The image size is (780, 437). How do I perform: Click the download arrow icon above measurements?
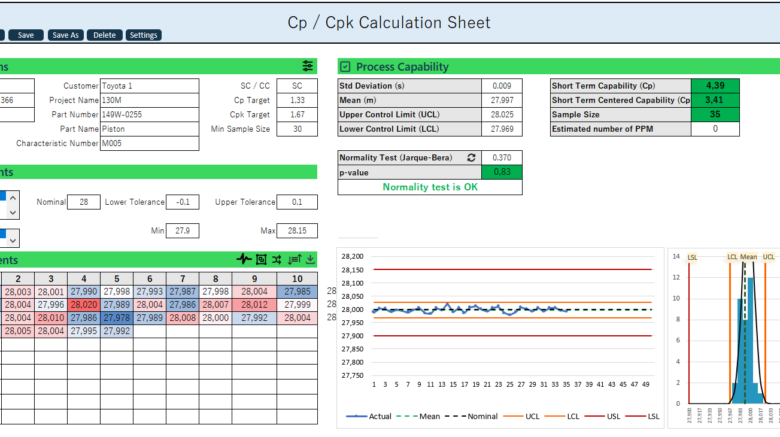tap(309, 259)
